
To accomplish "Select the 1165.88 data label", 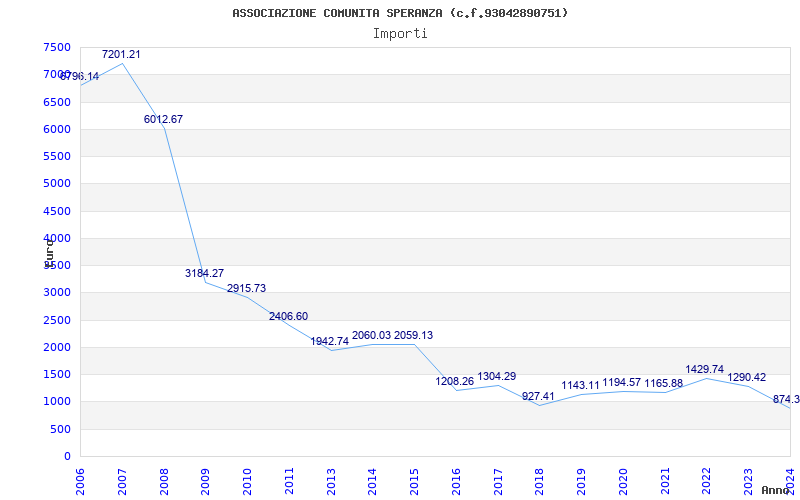I will (664, 383).
